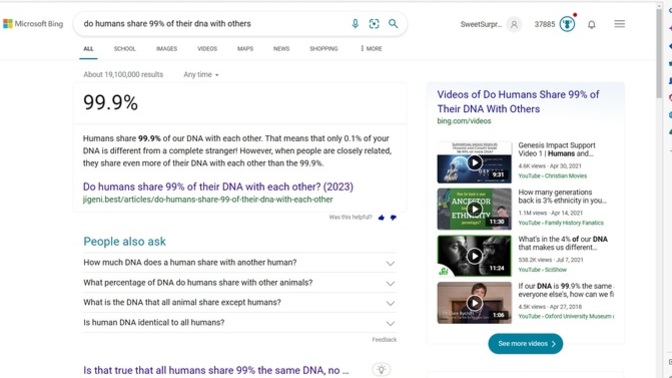
Task: Click the 37885 rewards points count
Action: [x=544, y=24]
